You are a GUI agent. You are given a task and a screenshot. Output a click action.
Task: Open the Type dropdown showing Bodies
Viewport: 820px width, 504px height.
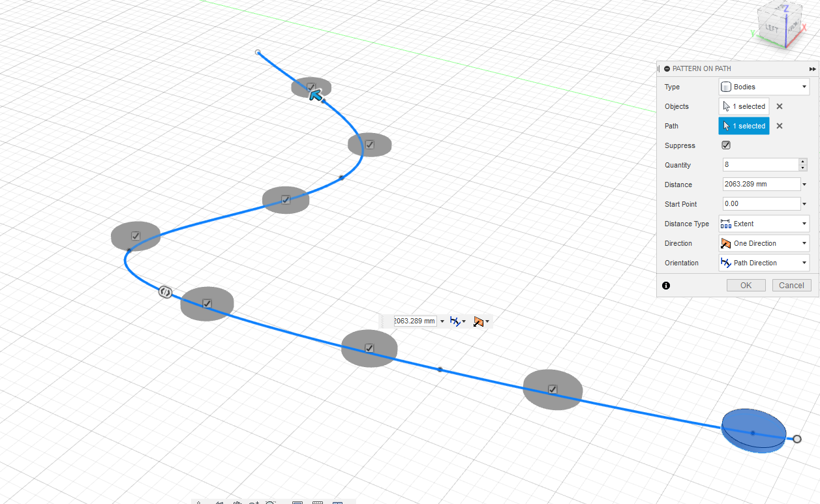click(x=764, y=87)
